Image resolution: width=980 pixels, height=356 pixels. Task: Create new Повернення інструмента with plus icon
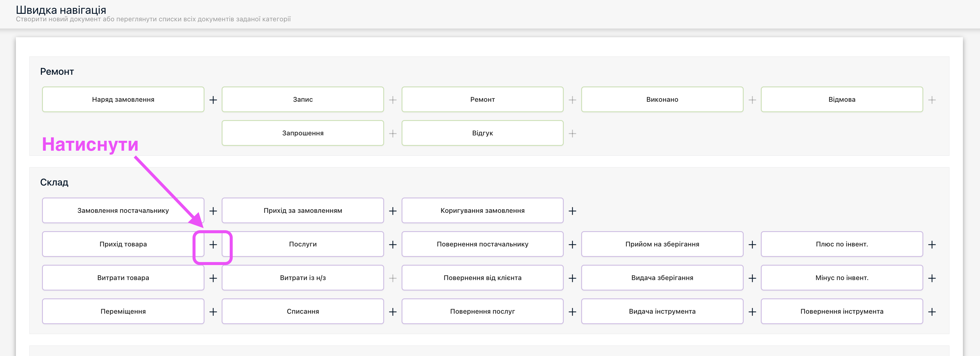click(x=932, y=312)
